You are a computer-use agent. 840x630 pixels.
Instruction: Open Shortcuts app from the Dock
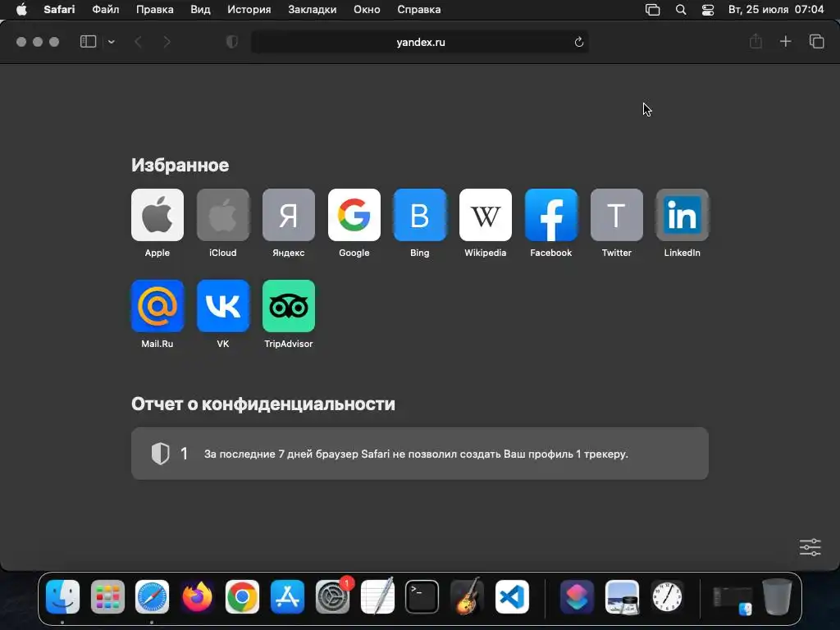(577, 596)
